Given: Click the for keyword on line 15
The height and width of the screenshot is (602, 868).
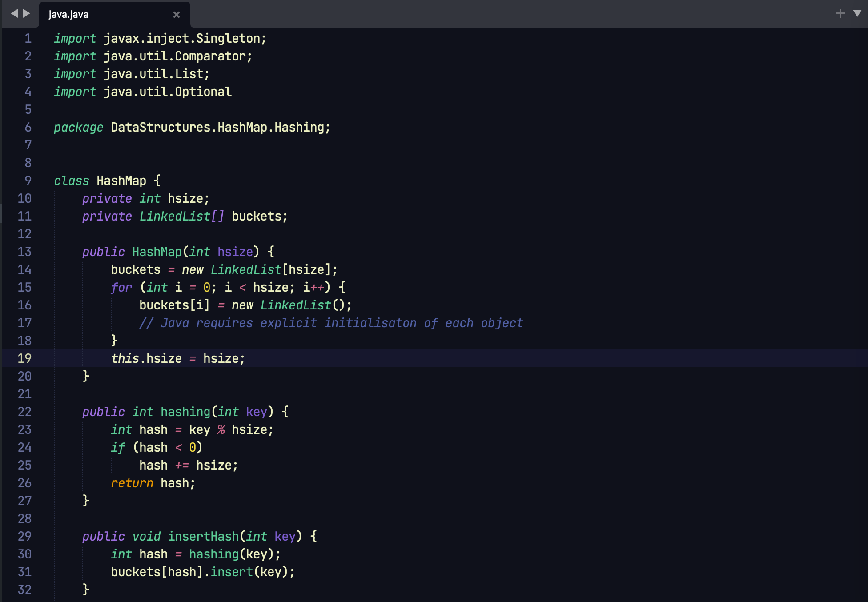Looking at the screenshot, I should (x=121, y=288).
